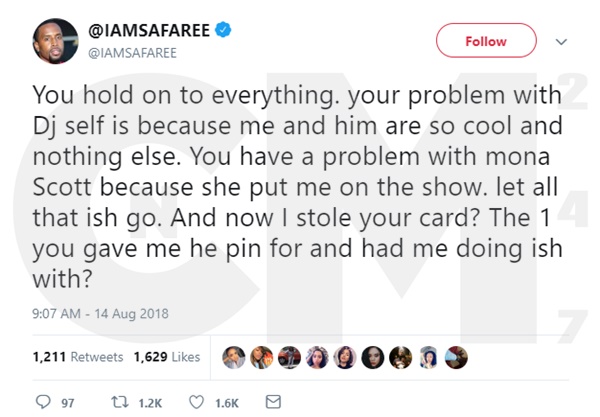Click the second liker avatar thumbnail

(x=263, y=357)
